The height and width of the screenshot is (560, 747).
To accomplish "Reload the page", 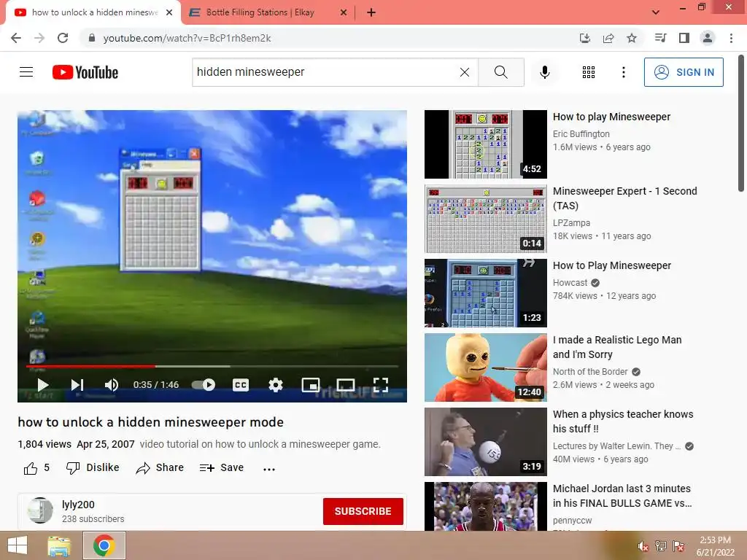I will click(x=63, y=38).
